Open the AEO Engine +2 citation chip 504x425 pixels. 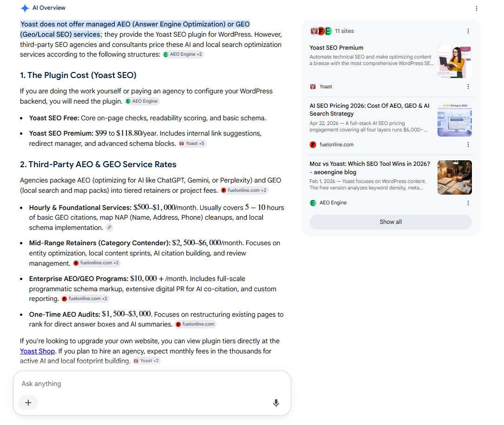coord(183,54)
